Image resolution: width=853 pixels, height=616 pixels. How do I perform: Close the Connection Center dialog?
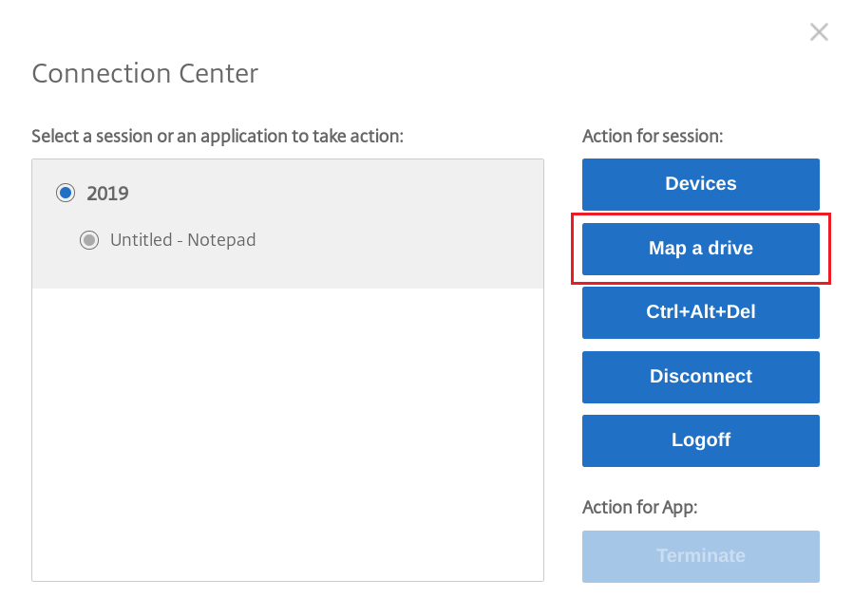pos(819,32)
